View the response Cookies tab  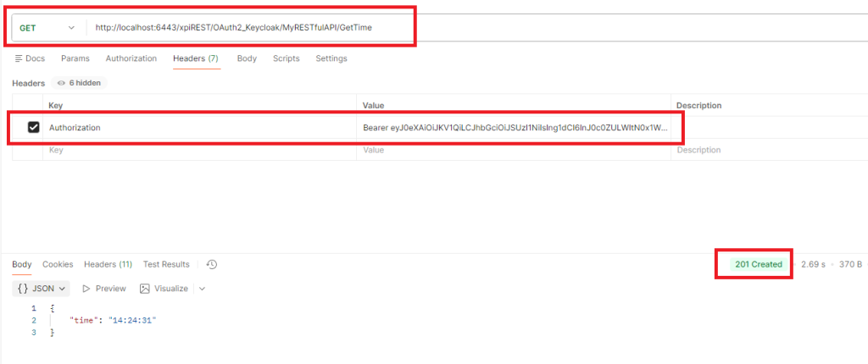58,265
